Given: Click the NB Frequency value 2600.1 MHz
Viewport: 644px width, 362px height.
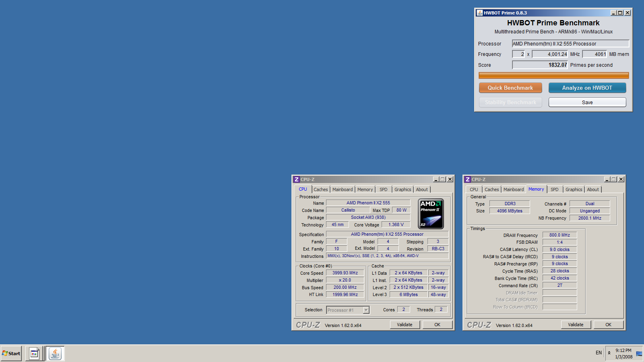Looking at the screenshot, I should click(590, 218).
